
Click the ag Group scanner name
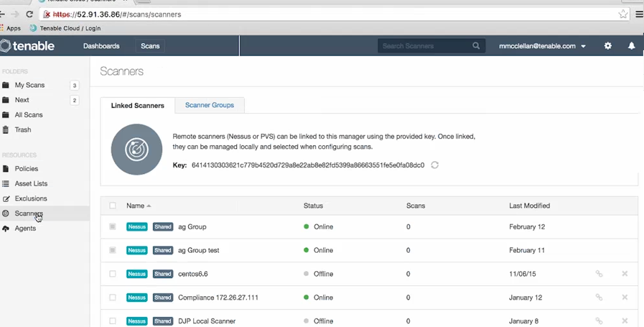click(x=192, y=227)
